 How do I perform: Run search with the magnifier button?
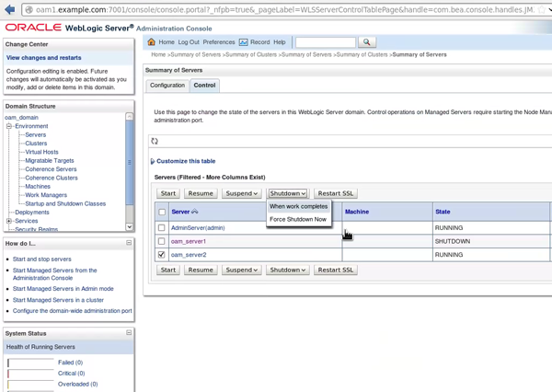(367, 42)
